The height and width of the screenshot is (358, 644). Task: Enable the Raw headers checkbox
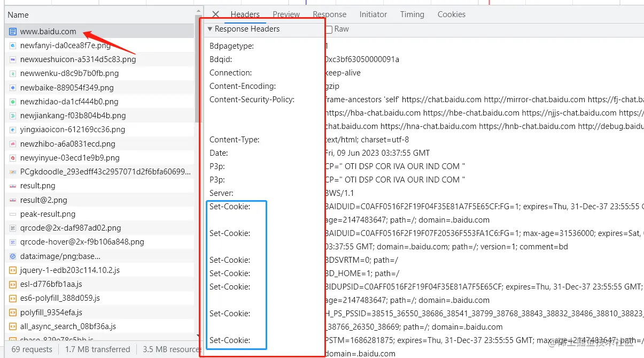pyautogui.click(x=329, y=29)
